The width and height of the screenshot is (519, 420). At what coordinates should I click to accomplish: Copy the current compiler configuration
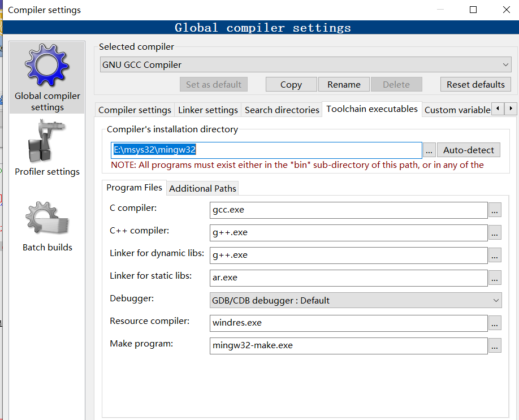291,84
